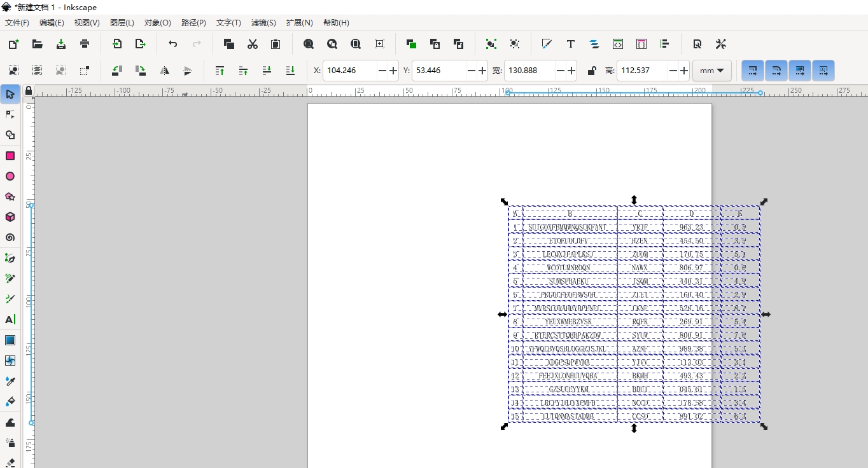Decrease the 高 height value

point(673,71)
